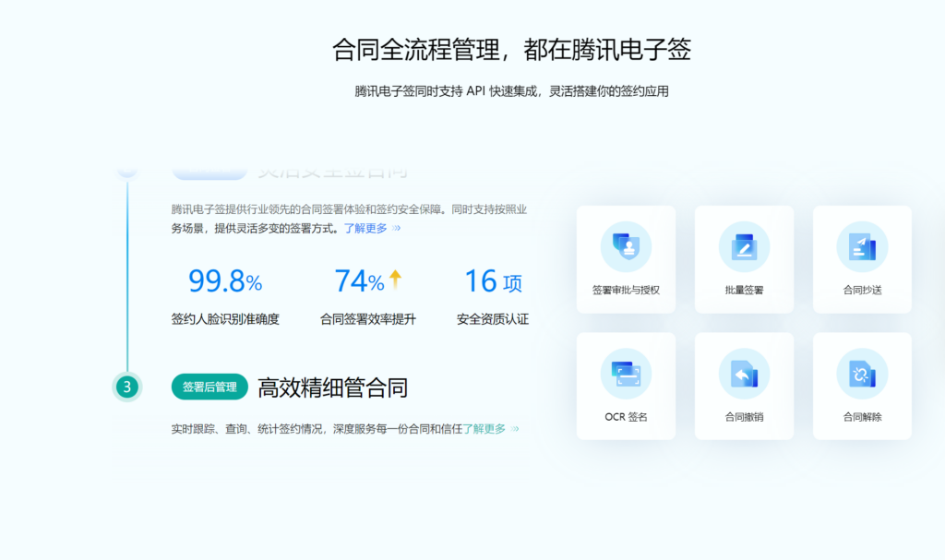Click the scan frame icon above OCR 签名

[626, 372]
